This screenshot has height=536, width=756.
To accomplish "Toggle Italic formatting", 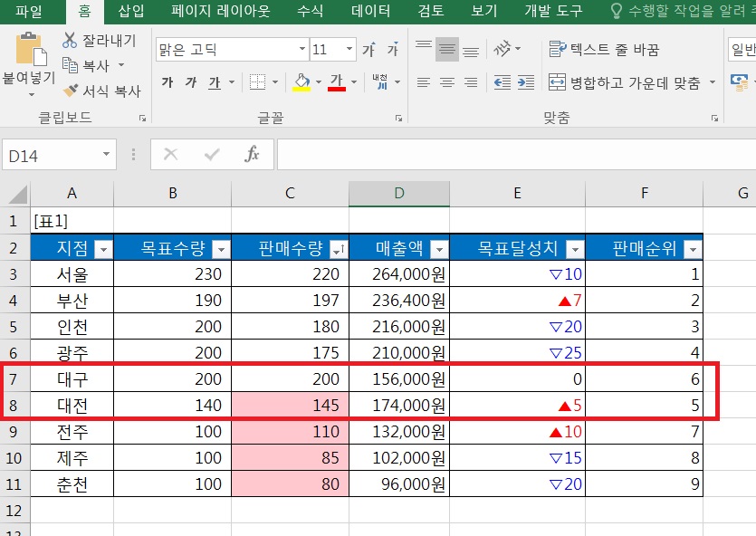I will [191, 83].
